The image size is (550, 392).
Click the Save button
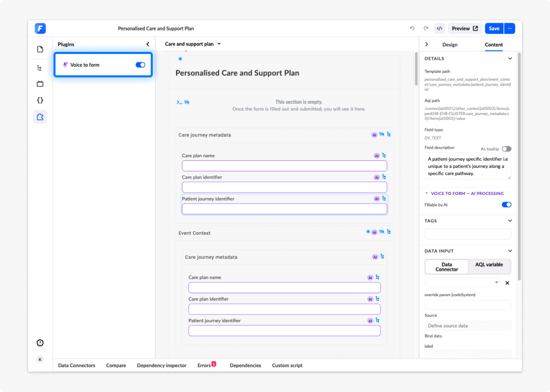coord(494,29)
